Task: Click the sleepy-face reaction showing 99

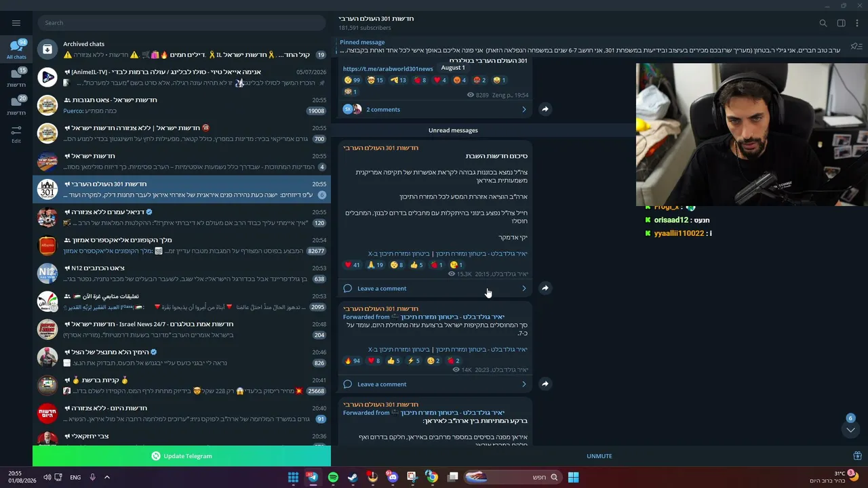Action: pos(353,80)
